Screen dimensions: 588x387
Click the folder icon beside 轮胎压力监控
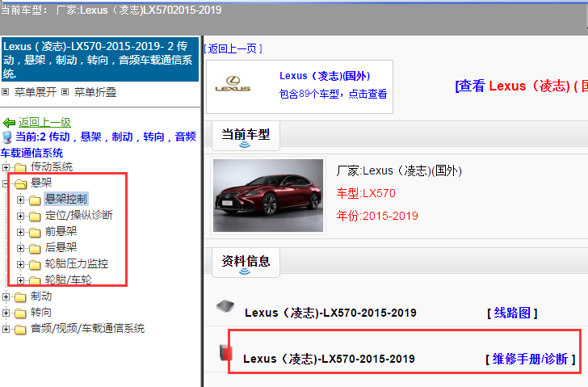(35, 264)
